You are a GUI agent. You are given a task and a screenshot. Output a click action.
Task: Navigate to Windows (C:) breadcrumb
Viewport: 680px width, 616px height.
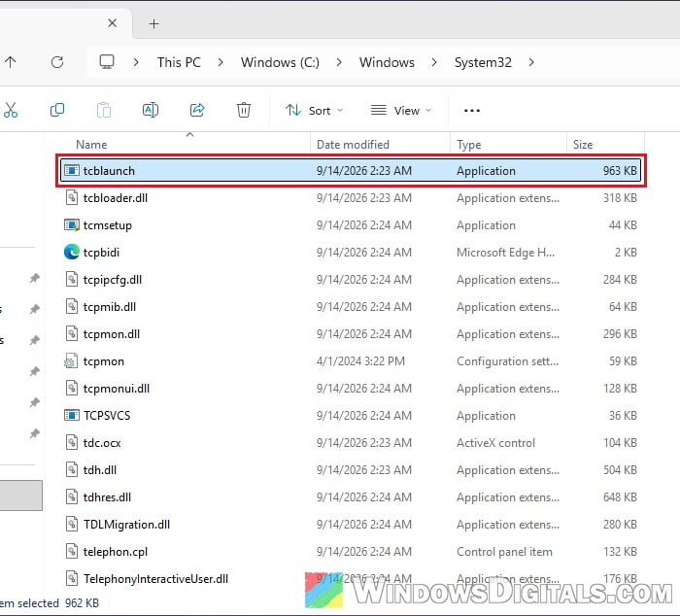[x=280, y=62]
